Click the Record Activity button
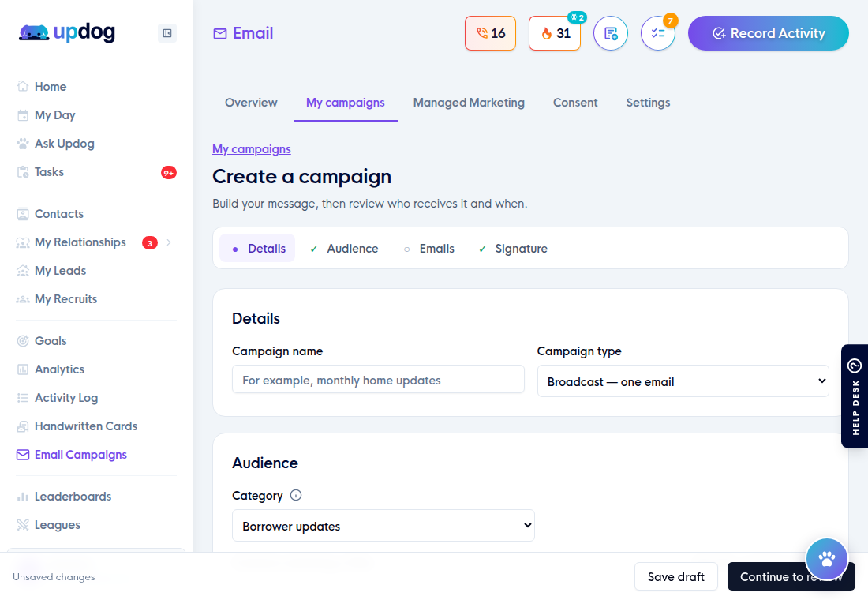 [768, 33]
